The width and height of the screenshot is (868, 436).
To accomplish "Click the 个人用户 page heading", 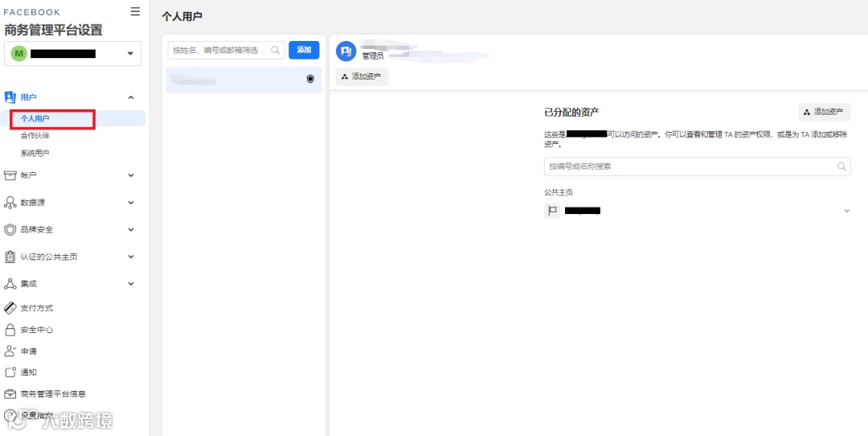I will click(182, 16).
